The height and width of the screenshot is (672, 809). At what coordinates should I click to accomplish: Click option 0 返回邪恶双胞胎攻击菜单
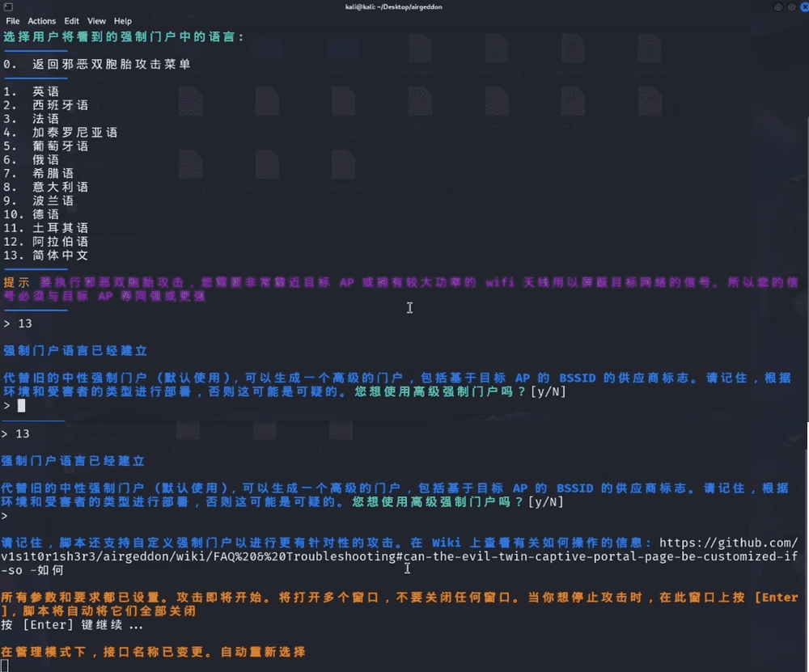[x=97, y=64]
